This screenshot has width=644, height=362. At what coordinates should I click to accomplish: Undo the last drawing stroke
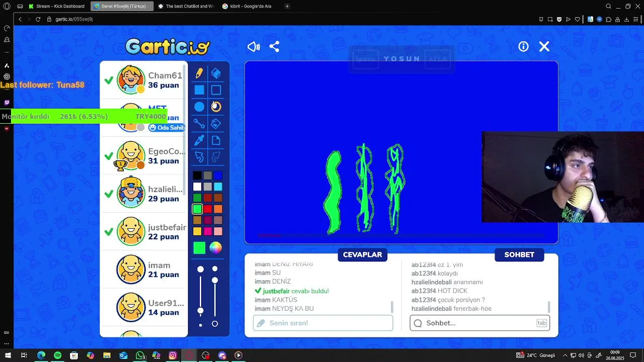tap(199, 157)
